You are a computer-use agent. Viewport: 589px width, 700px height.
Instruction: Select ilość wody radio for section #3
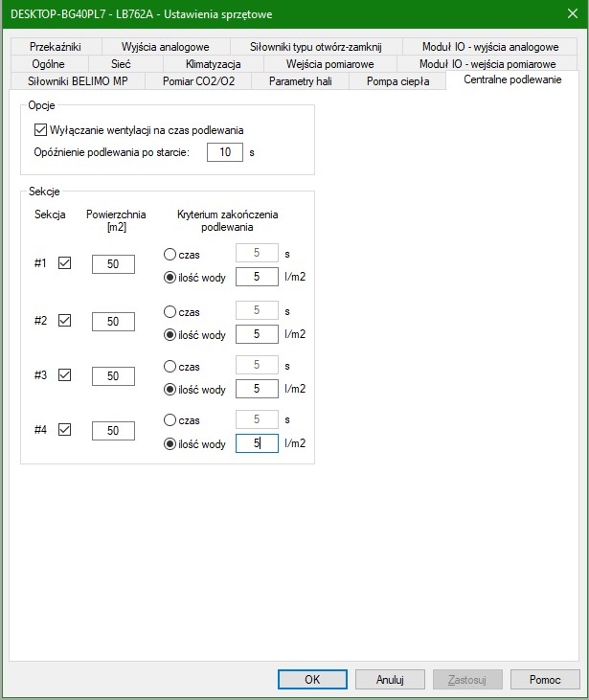pyautogui.click(x=170, y=390)
